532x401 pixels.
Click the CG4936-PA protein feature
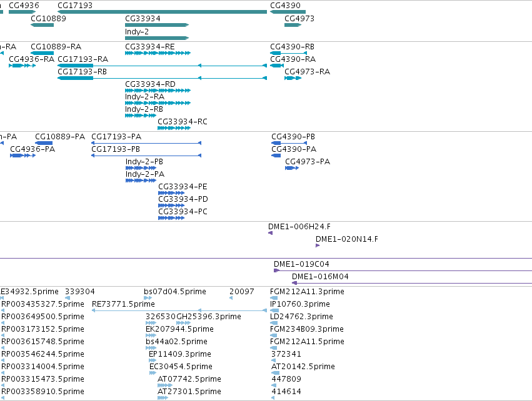[x=23, y=156]
